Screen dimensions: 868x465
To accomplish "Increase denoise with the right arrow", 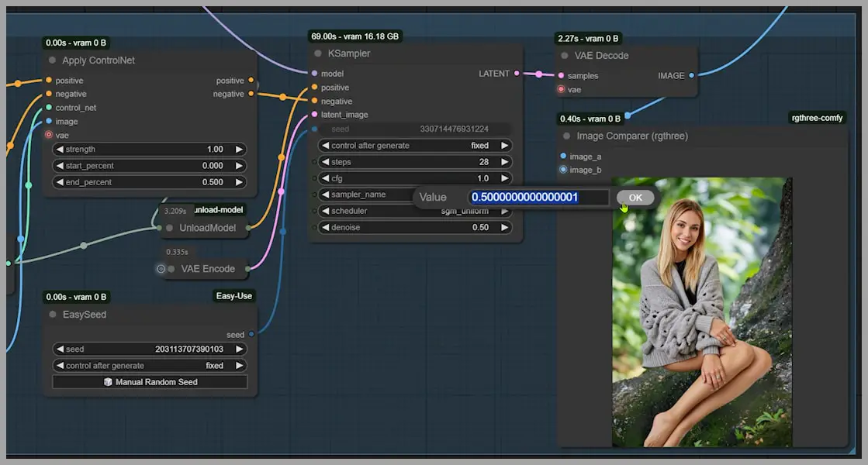I will [x=504, y=227].
